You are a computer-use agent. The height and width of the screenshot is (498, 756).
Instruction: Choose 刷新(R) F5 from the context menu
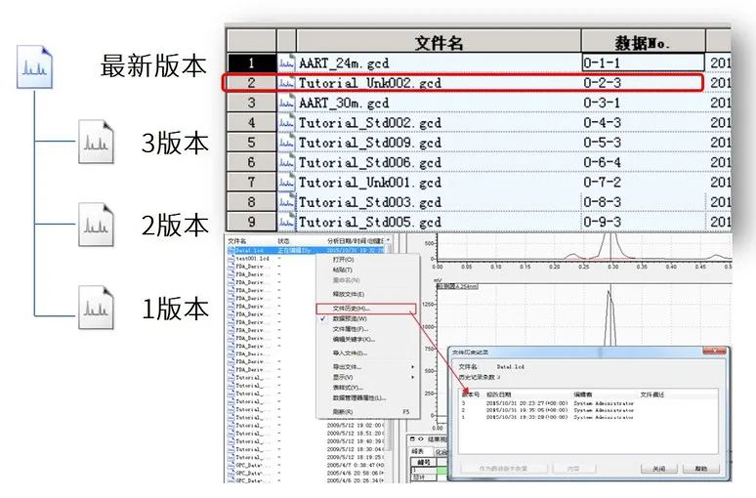pyautogui.click(x=367, y=412)
